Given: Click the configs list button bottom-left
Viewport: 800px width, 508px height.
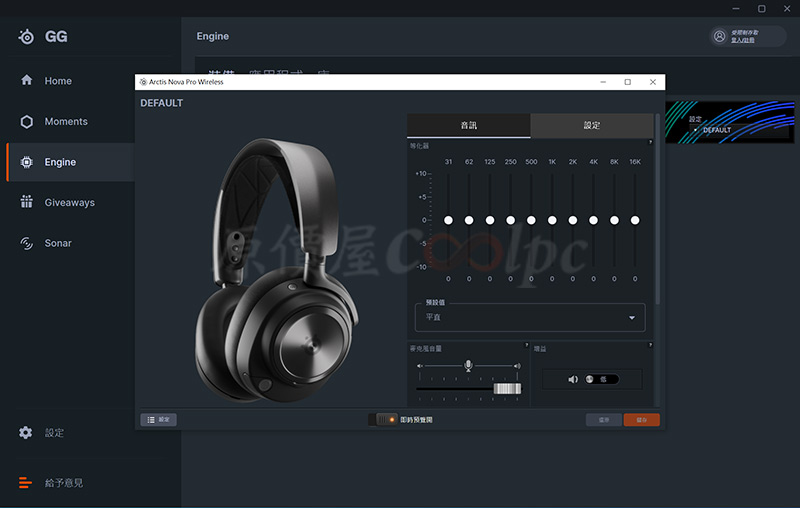Looking at the screenshot, I should [159, 420].
